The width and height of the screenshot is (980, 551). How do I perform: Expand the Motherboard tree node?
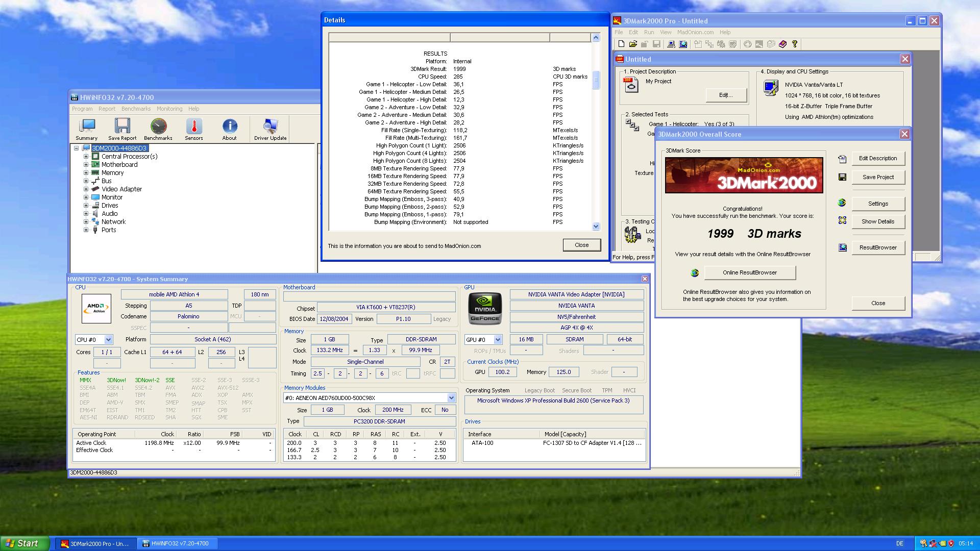pos(86,165)
